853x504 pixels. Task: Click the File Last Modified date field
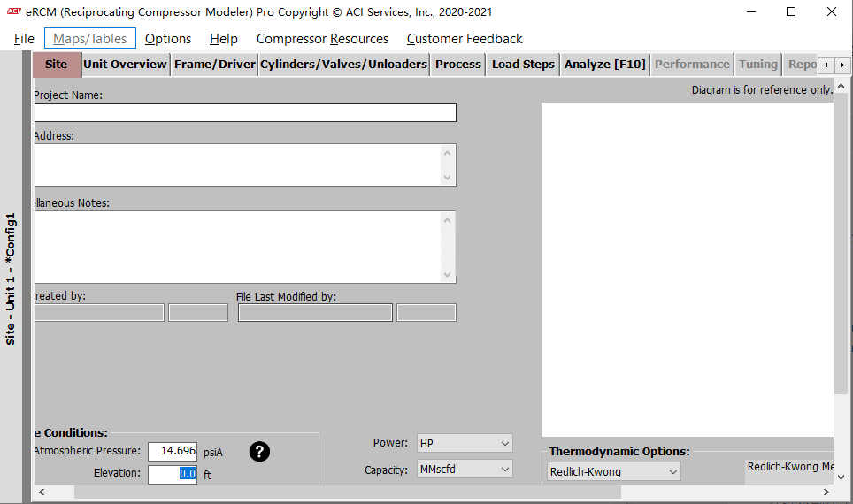click(426, 313)
